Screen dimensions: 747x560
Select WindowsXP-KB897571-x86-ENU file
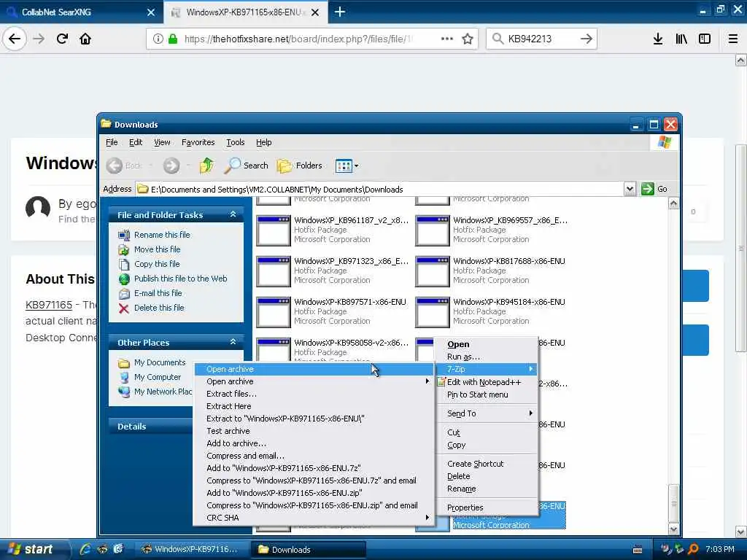coord(331,312)
